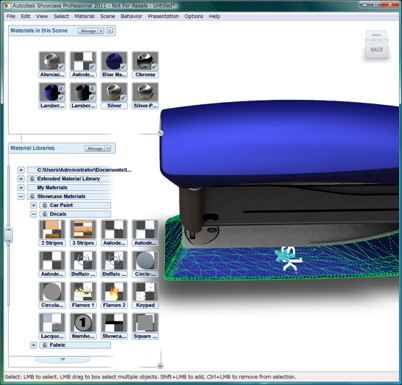Select the Fabric folder label
The image size is (402, 385).
pyautogui.click(x=57, y=345)
